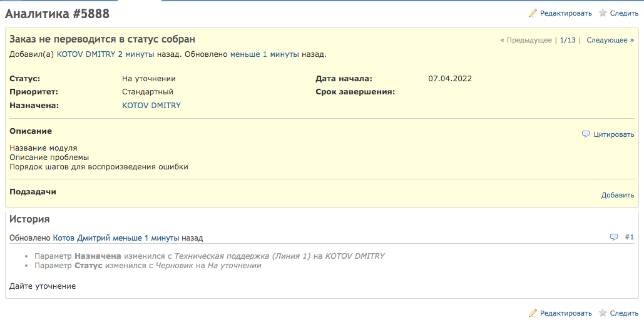Click the pencil icon below the История section
This screenshot has height=325, width=644.
point(533,313)
